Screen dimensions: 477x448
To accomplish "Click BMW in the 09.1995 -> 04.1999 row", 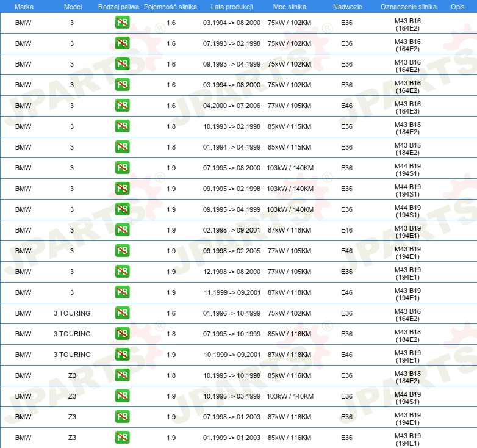I will click(23, 209).
